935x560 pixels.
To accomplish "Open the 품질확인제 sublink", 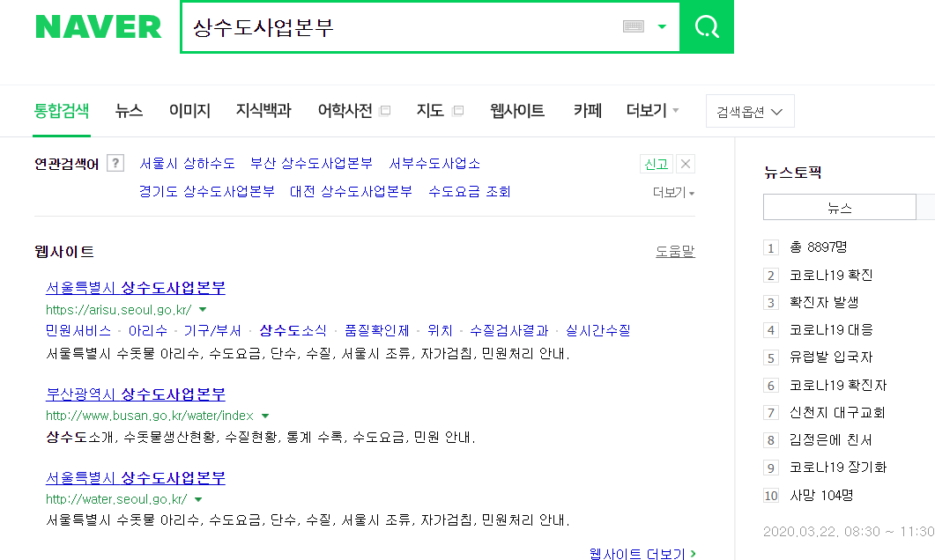I will (377, 331).
